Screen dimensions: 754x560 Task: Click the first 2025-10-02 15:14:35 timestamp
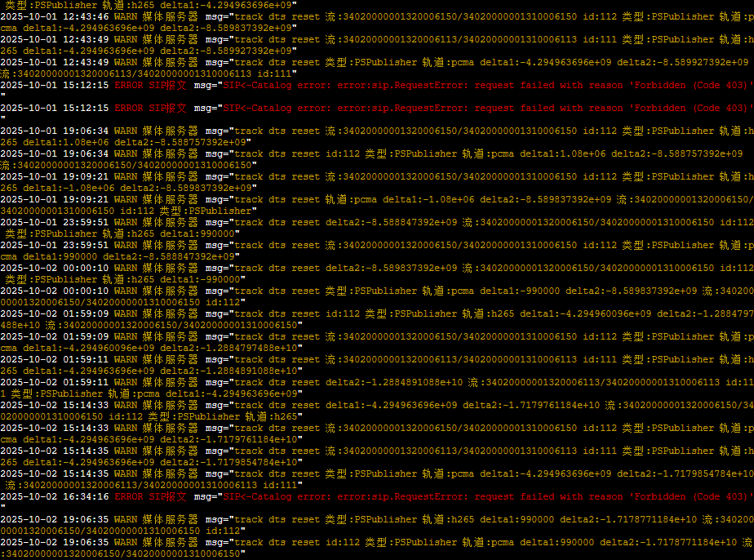pos(55,451)
